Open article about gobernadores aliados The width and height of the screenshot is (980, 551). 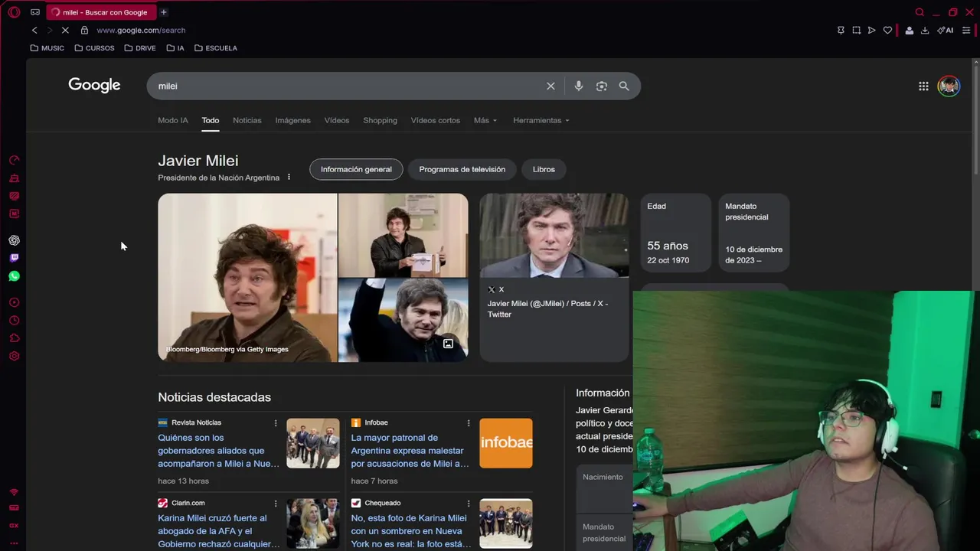218,451
